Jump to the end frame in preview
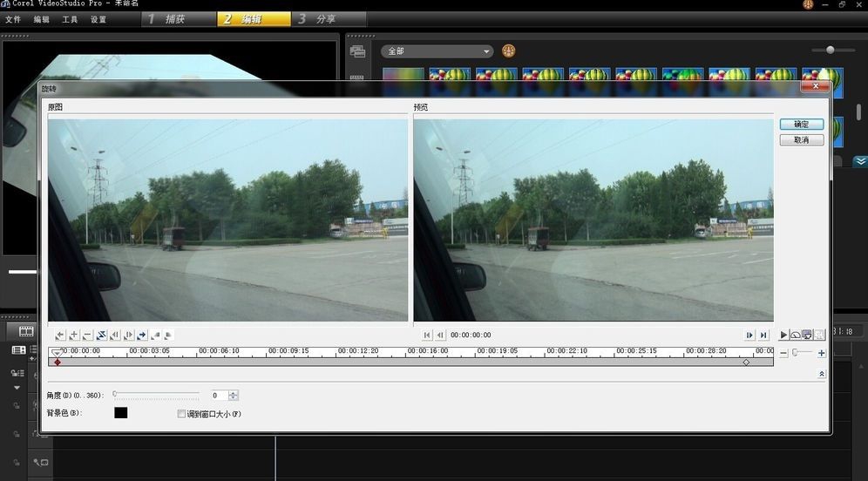 tap(763, 335)
